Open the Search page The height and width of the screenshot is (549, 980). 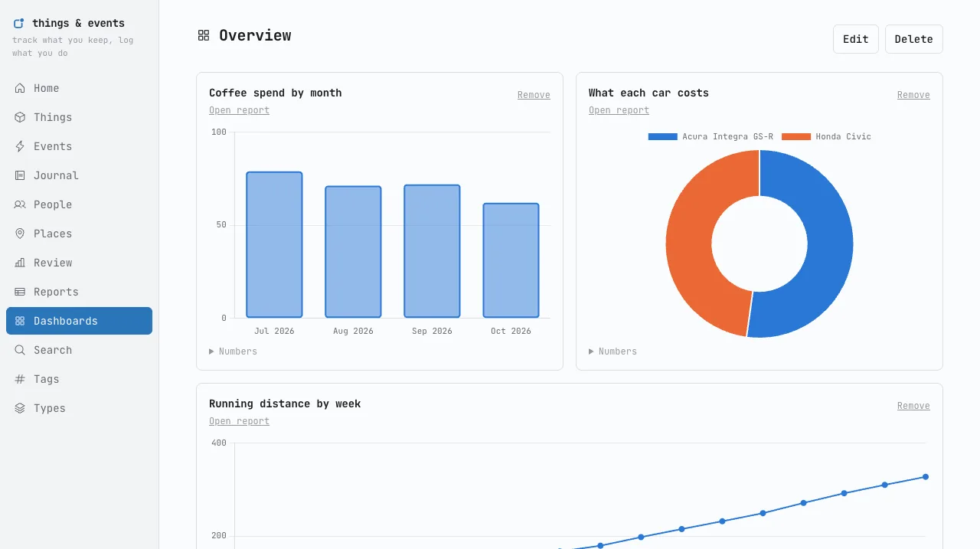coord(79,350)
